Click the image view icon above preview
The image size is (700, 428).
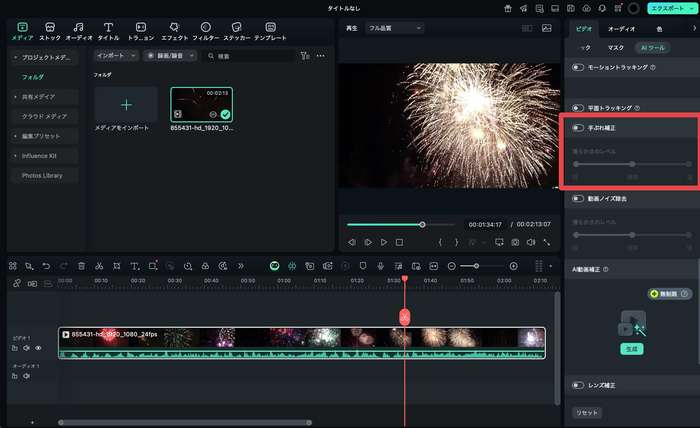pos(546,28)
